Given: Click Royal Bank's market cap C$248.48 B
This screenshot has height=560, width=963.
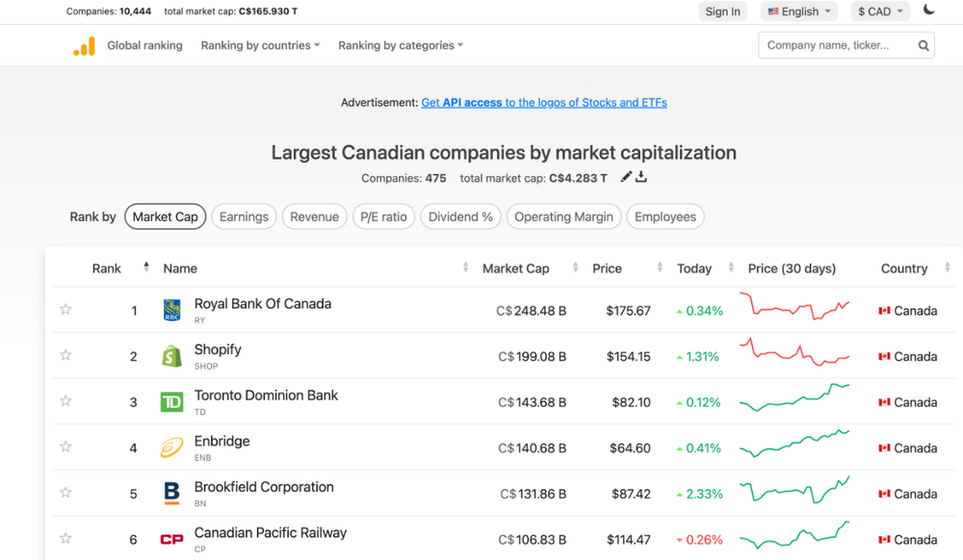Looking at the screenshot, I should pyautogui.click(x=532, y=311).
